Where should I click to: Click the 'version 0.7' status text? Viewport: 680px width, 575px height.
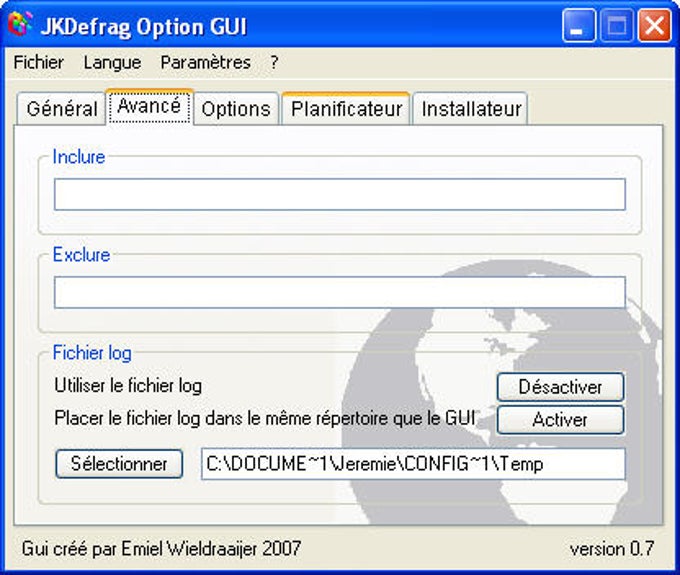coord(612,549)
